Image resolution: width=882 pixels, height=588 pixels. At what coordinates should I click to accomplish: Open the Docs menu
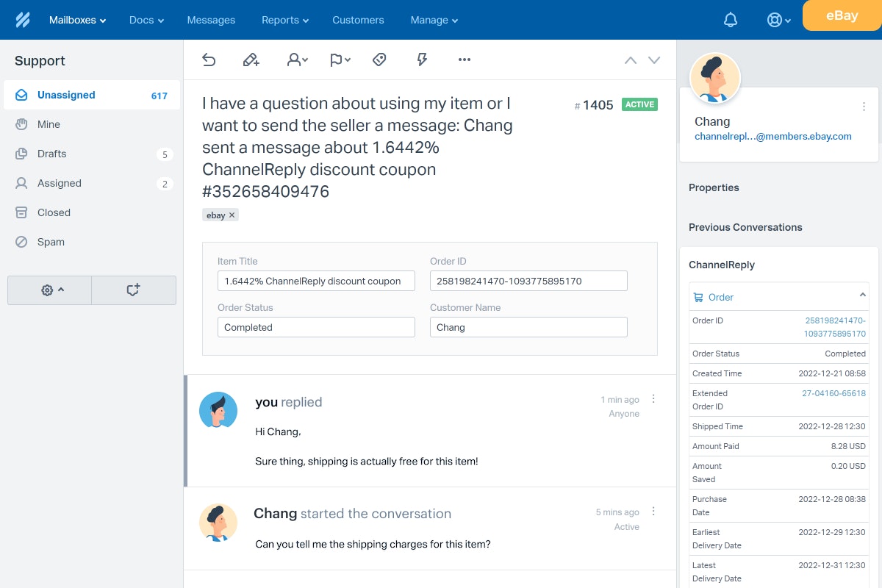tap(146, 20)
